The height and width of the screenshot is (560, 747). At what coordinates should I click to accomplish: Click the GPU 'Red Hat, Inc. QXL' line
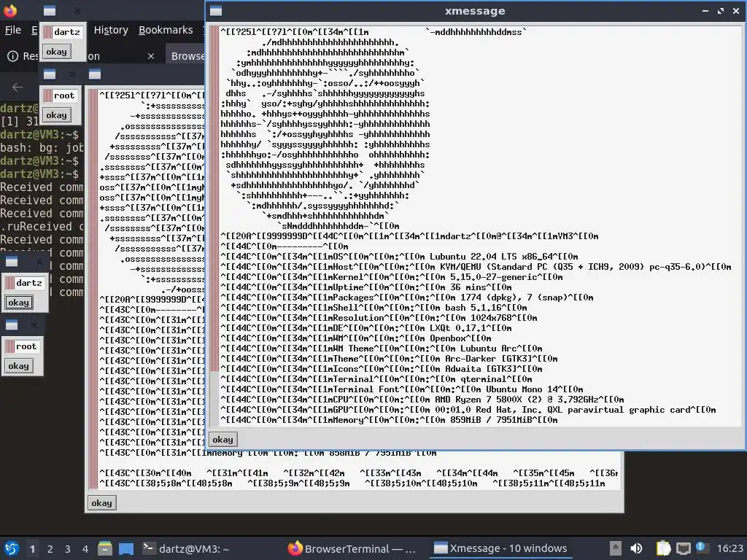pos(468,410)
